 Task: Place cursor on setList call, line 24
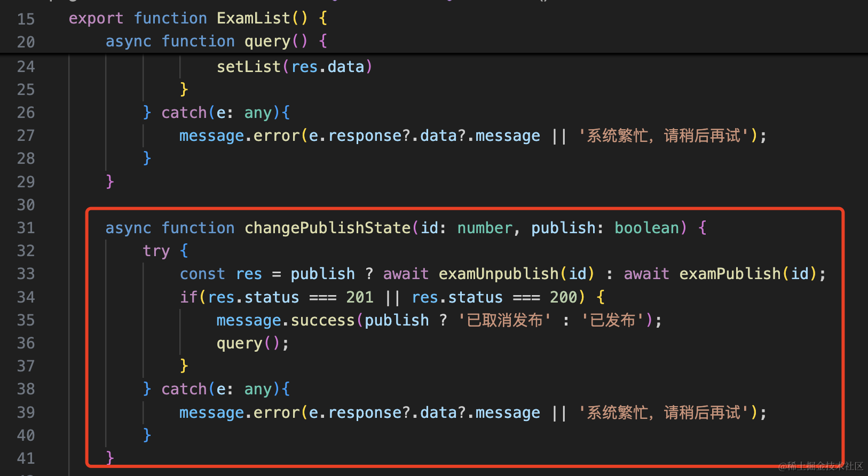click(249, 67)
